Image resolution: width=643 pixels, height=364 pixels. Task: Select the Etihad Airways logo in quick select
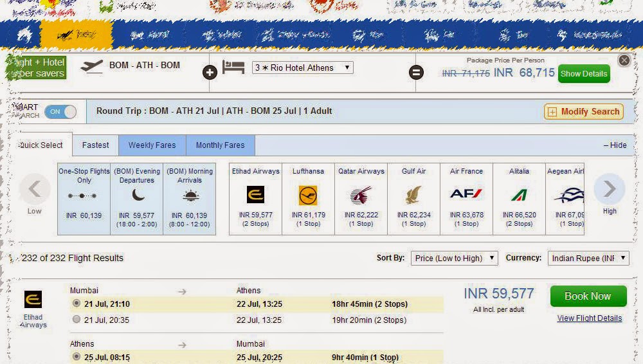[255, 194]
